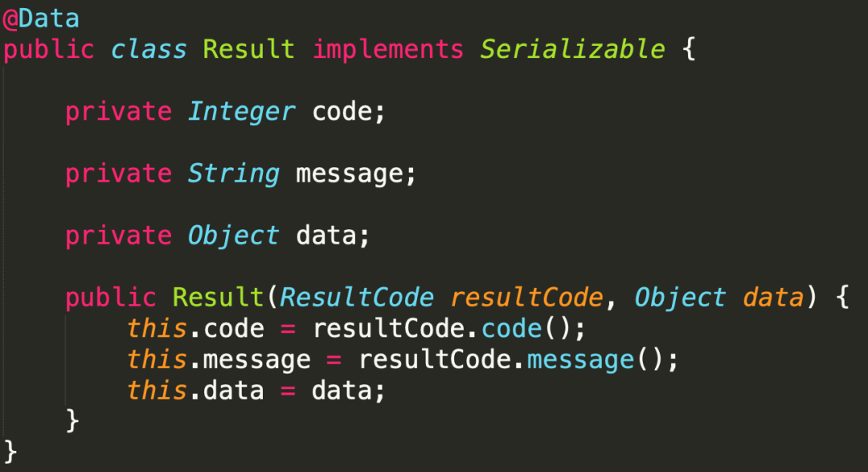Image resolution: width=868 pixels, height=472 pixels.
Task: Click the @Data annotation
Action: 41,18
